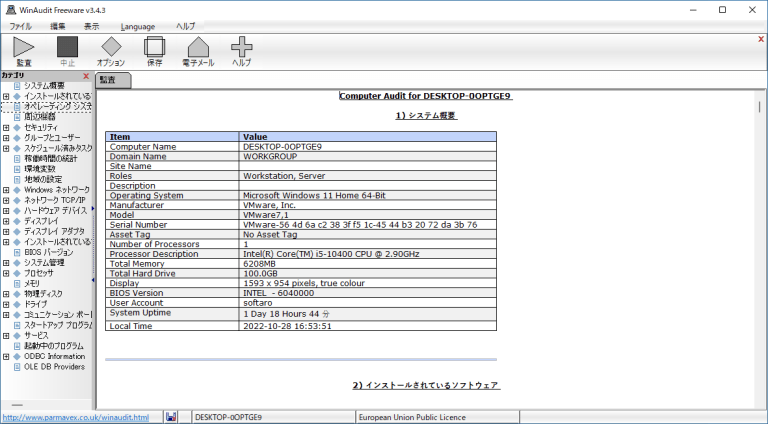Image resolution: width=768 pixels, height=424 pixels.
Task: Click the 1) システム概要 section heading
Action: coord(426,116)
